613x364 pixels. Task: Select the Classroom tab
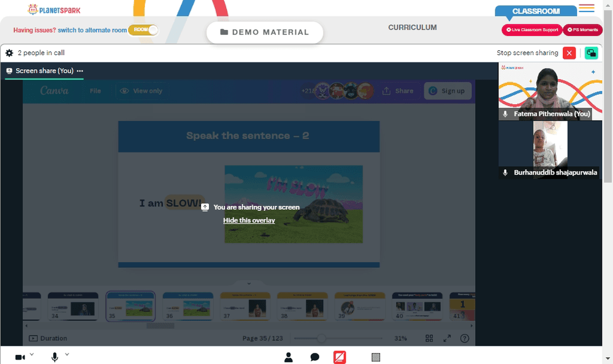pos(536,12)
